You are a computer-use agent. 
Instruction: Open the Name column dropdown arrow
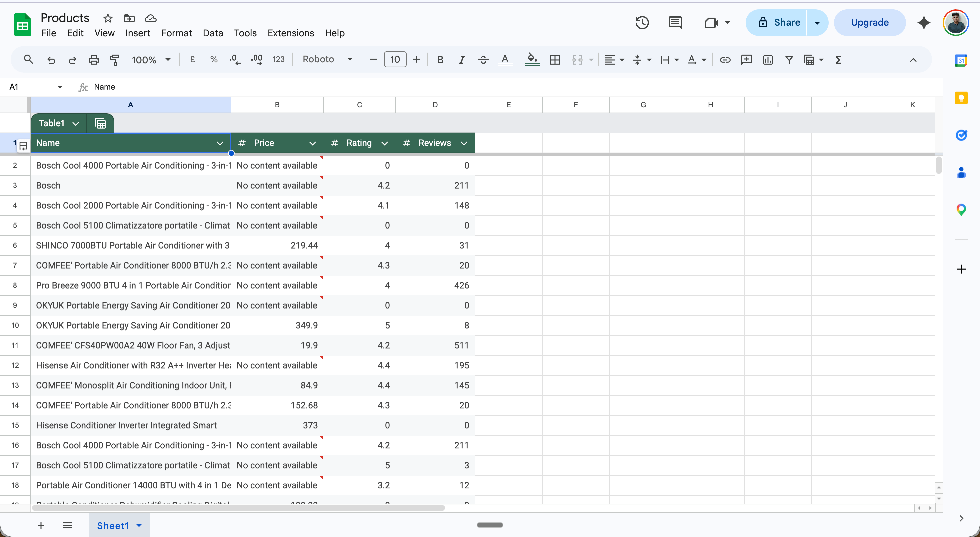[x=220, y=143]
